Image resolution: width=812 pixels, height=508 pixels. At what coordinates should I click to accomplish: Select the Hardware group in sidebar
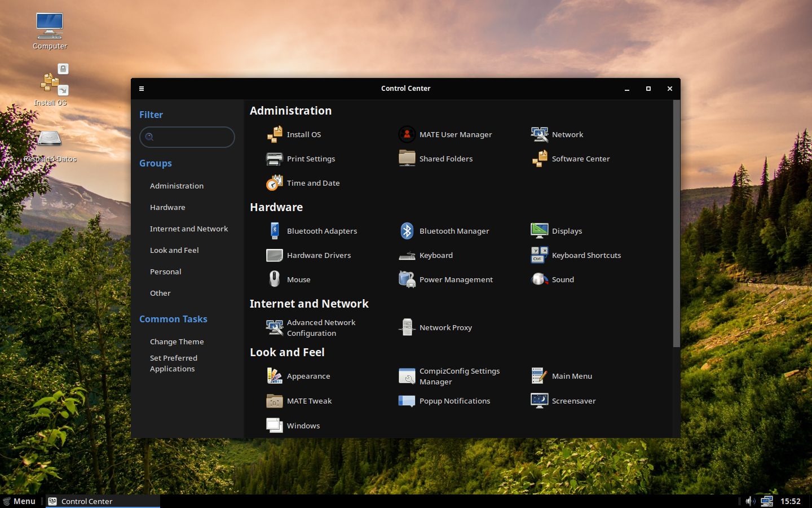coord(167,207)
